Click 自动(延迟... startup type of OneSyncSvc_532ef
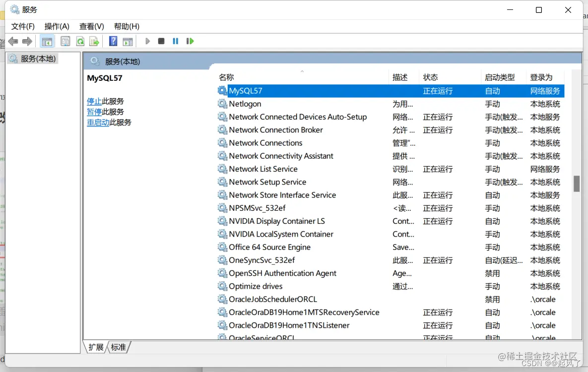 click(504, 260)
